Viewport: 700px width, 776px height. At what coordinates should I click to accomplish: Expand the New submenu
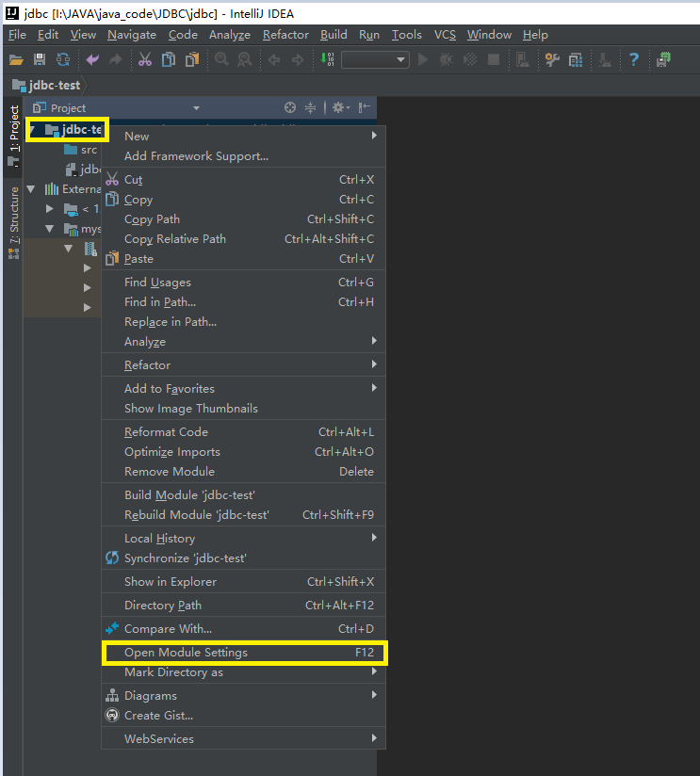[243, 137]
